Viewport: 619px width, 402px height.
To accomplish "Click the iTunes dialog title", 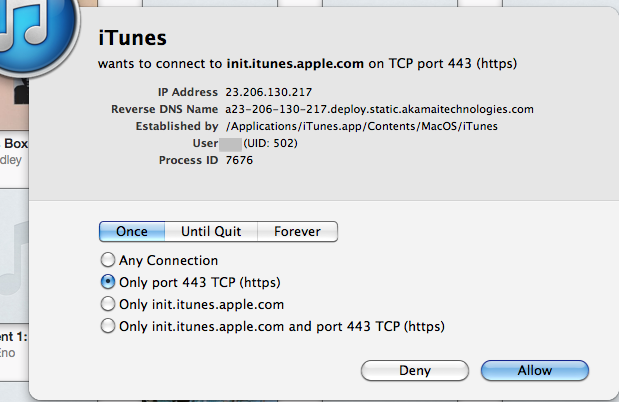I will tap(132, 38).
